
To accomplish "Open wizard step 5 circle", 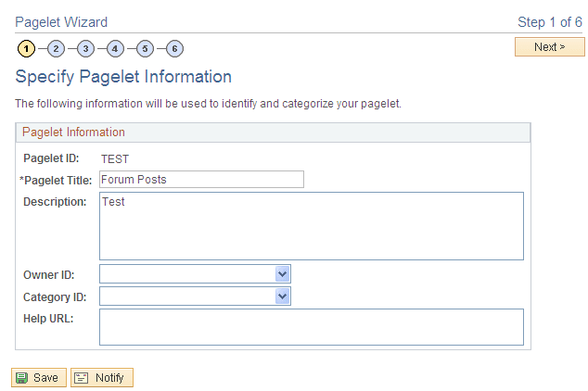I will (145, 47).
